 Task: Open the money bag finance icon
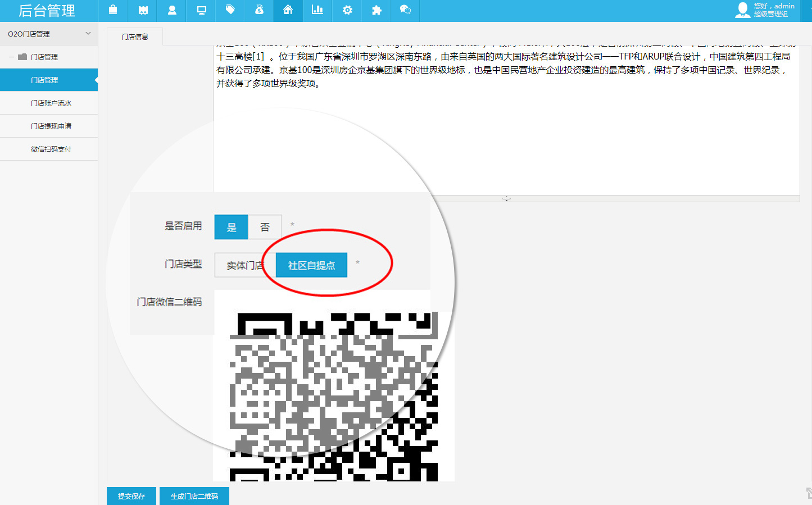tap(260, 10)
